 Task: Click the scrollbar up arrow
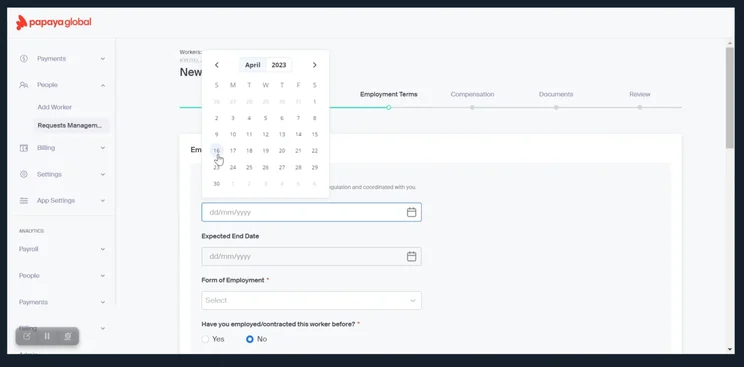(730, 43)
